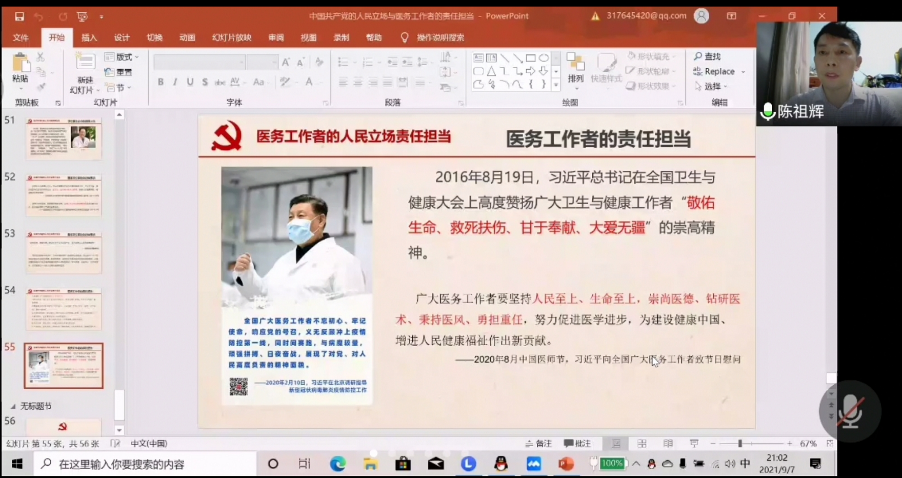Toggle Underline formatting
The image size is (902, 478).
click(190, 82)
